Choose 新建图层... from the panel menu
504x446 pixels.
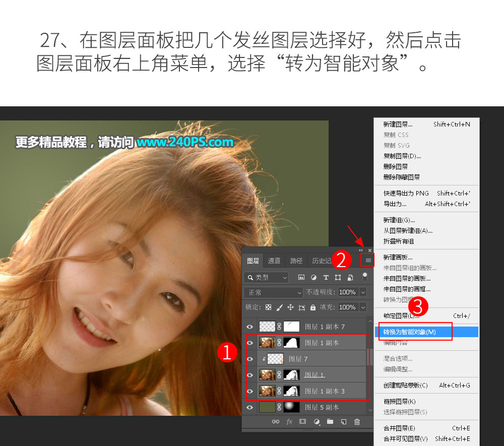(x=426, y=124)
